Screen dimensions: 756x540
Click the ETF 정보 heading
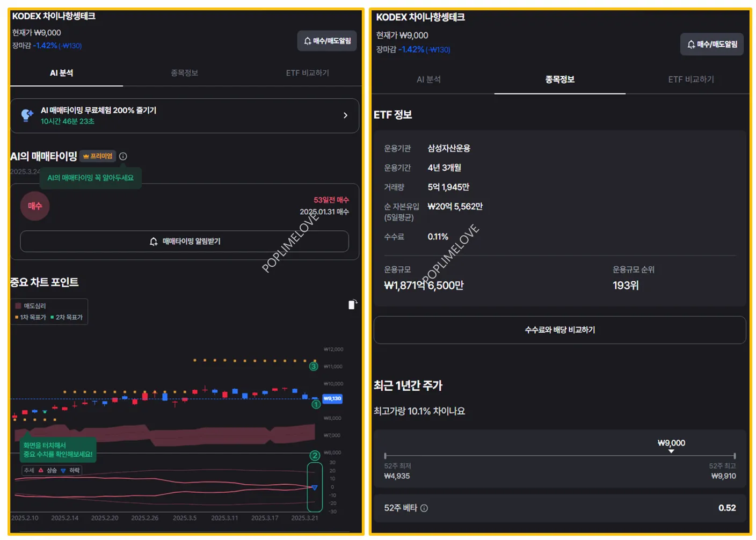pos(393,115)
